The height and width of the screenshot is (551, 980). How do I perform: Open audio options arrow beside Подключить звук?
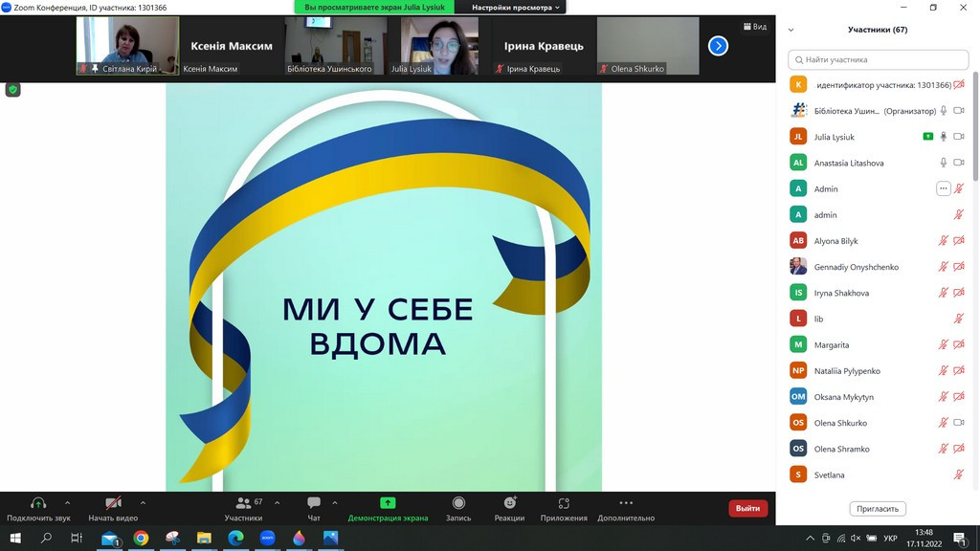pyautogui.click(x=68, y=503)
